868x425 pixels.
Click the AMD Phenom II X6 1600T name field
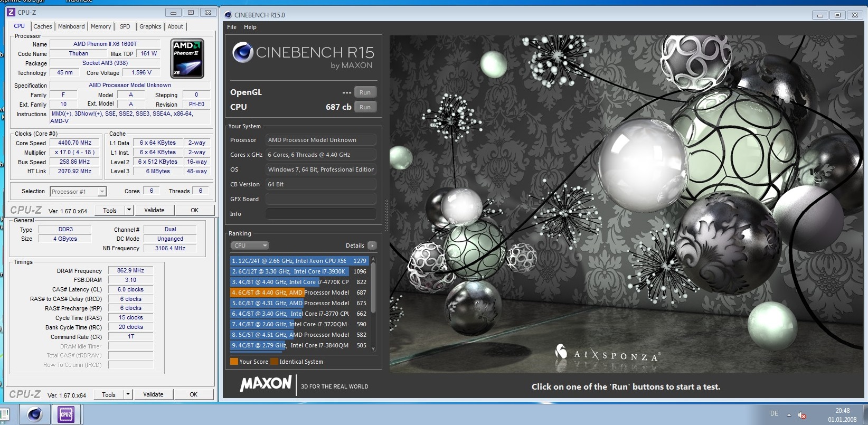tap(105, 44)
